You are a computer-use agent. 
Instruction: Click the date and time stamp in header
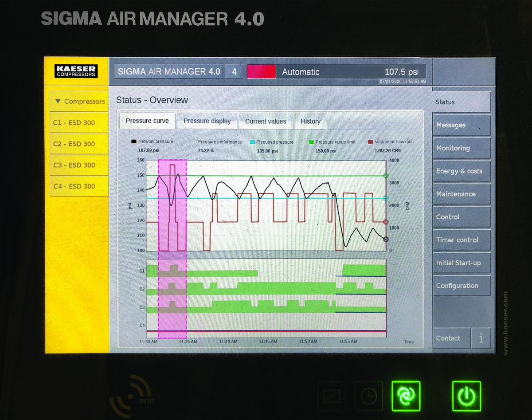click(x=403, y=82)
